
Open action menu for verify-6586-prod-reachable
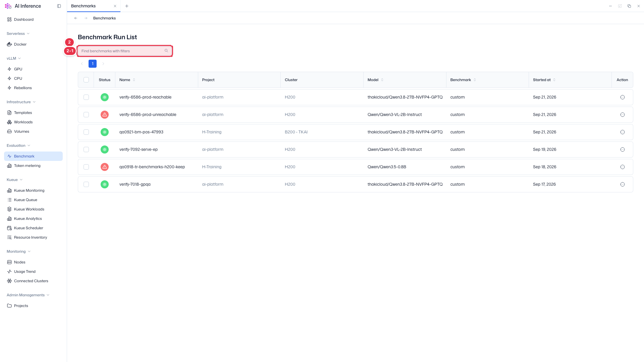pos(623,97)
